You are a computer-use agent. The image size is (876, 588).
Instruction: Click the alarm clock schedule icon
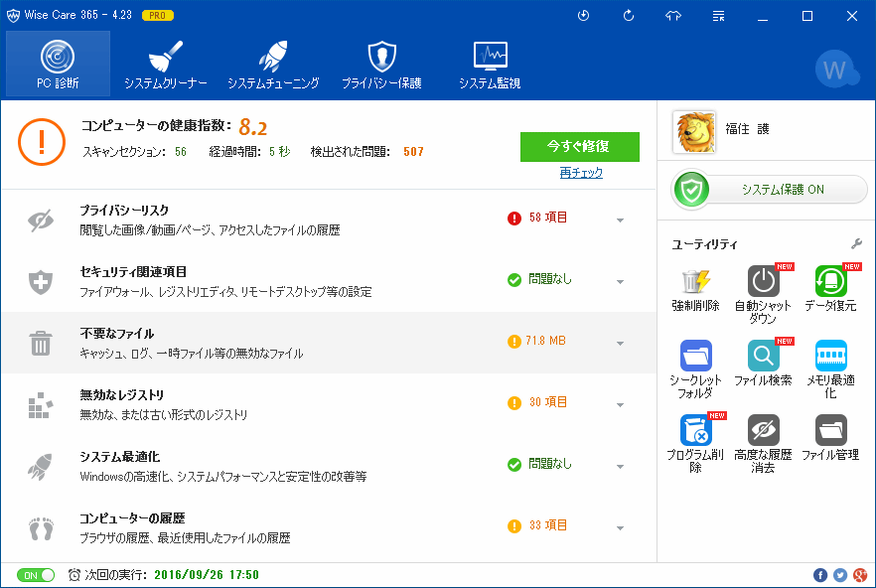click(x=74, y=575)
